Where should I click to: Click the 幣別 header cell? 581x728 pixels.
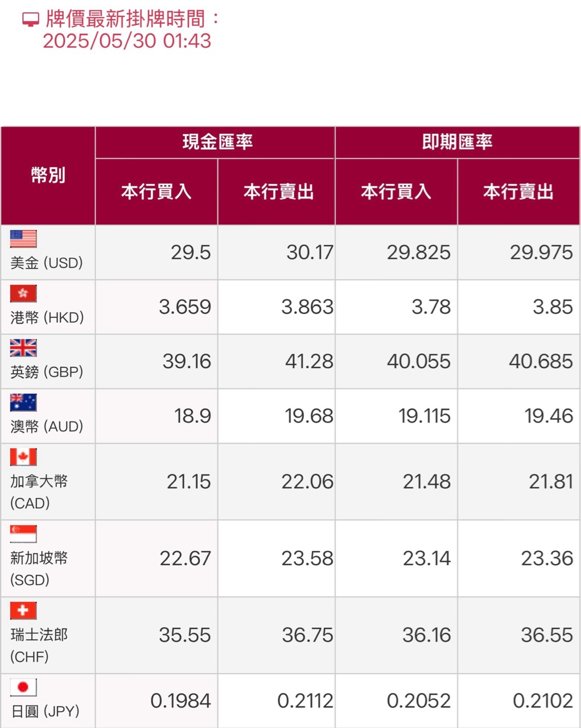[x=48, y=175]
